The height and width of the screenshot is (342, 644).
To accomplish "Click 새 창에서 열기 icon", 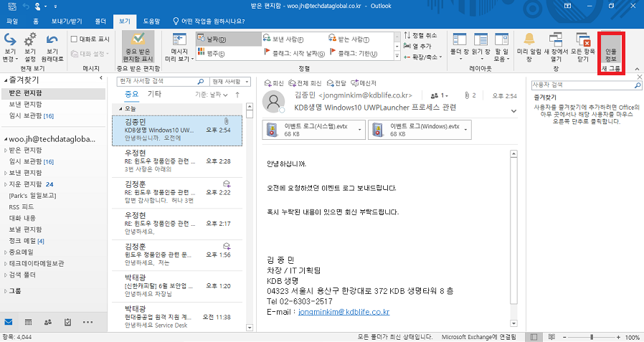I will pos(555,47).
